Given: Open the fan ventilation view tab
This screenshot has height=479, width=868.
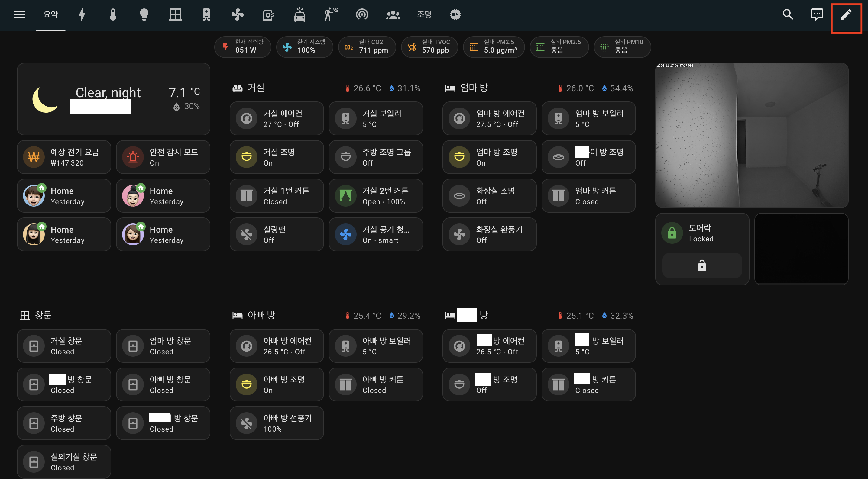Looking at the screenshot, I should pyautogui.click(x=238, y=14).
